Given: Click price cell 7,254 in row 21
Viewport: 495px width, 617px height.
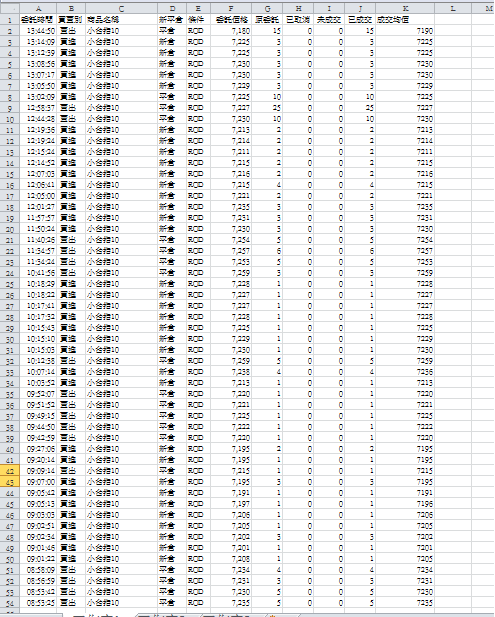Looking at the screenshot, I should click(231, 240).
